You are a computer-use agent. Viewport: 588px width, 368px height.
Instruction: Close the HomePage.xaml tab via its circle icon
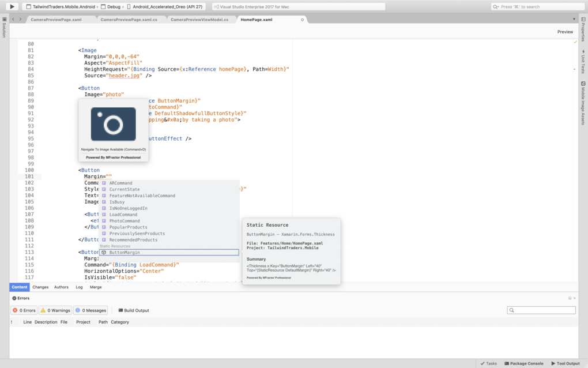pos(302,20)
